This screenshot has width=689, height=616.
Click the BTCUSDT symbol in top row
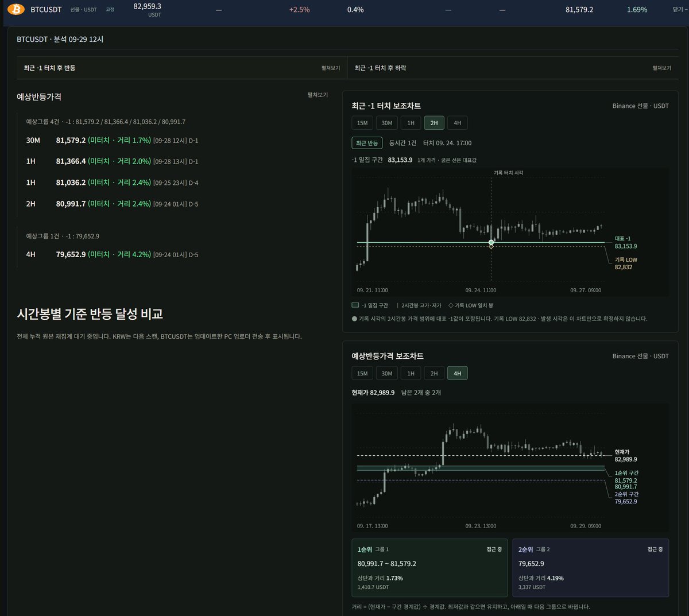coord(46,10)
